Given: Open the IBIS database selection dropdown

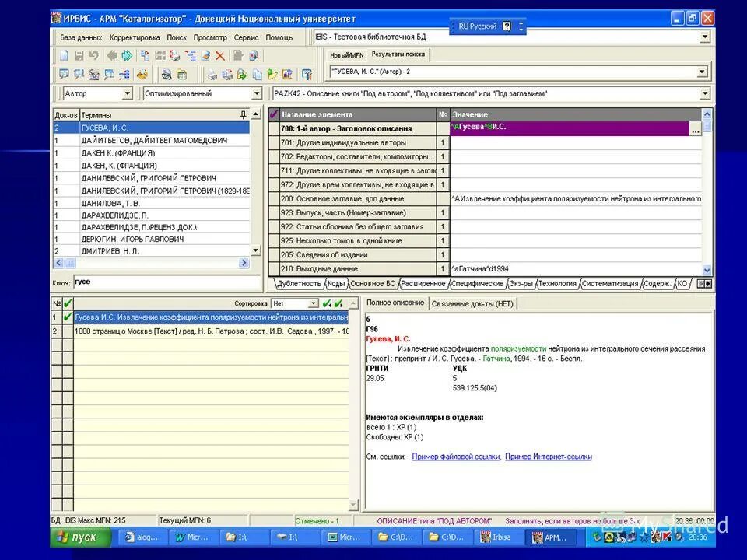Looking at the screenshot, I should point(705,37).
